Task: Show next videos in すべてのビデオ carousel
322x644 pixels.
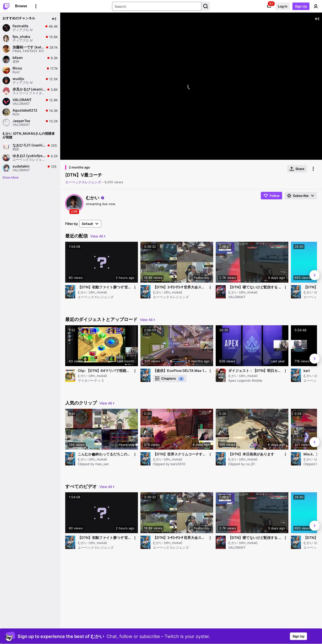Action: tap(314, 526)
